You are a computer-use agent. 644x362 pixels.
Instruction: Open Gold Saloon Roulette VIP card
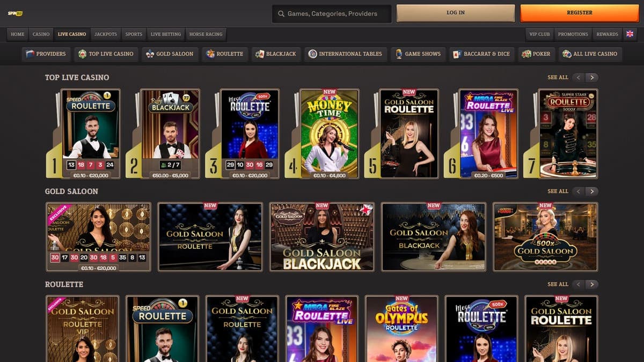pyautogui.click(x=83, y=329)
